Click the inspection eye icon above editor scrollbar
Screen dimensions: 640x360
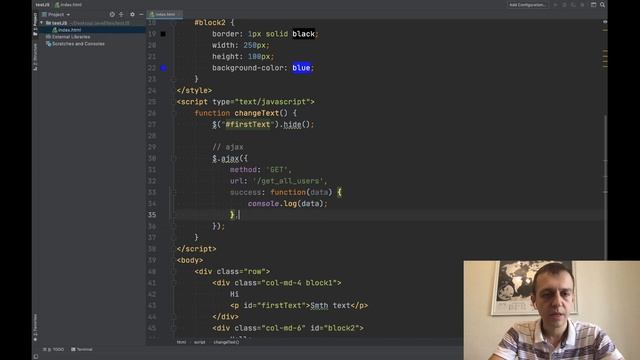[x=605, y=22]
